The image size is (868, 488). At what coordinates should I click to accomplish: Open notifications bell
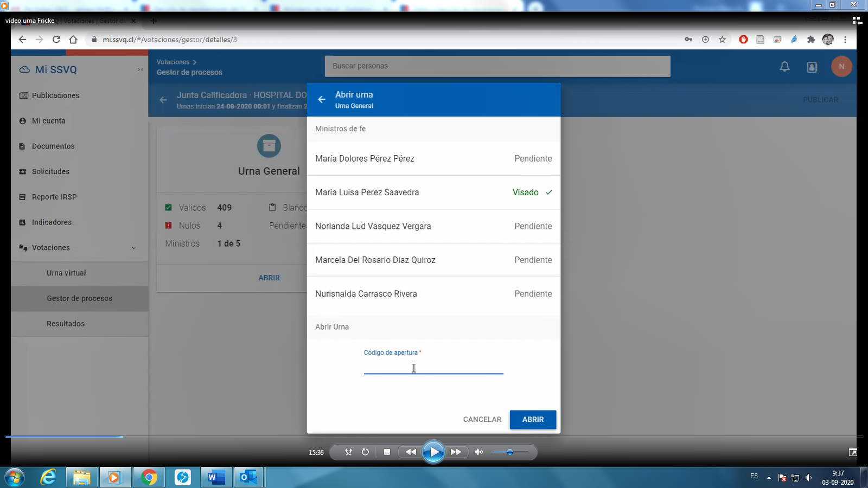(x=784, y=67)
